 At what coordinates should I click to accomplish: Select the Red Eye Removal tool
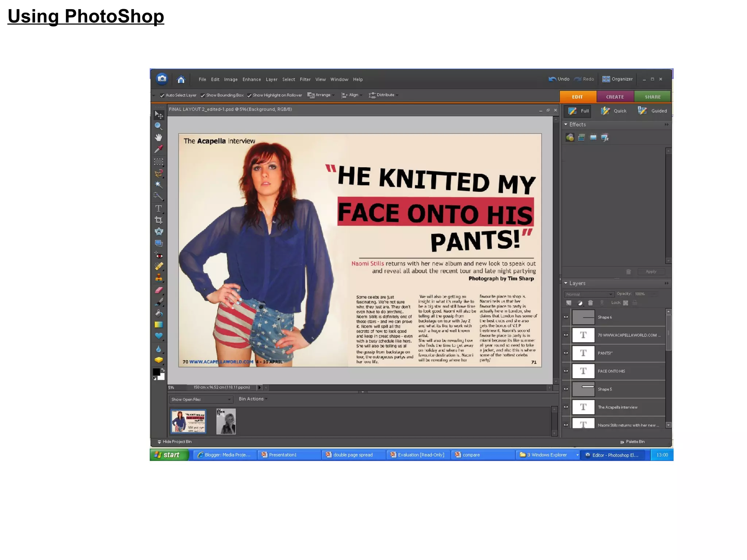(x=158, y=255)
